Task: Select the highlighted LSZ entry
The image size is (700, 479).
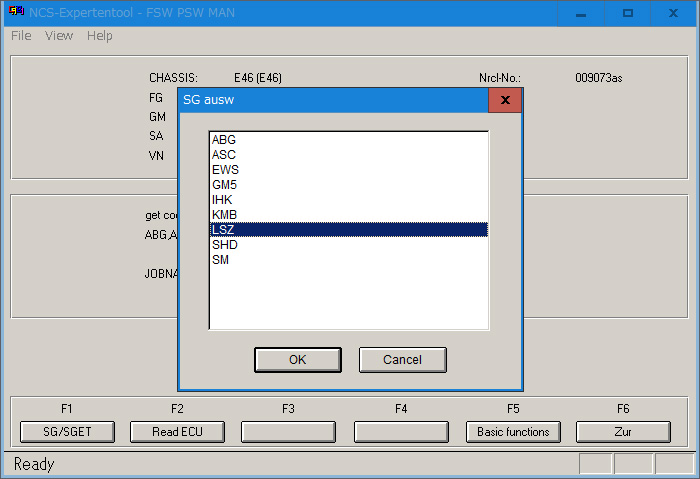Action: (x=349, y=229)
